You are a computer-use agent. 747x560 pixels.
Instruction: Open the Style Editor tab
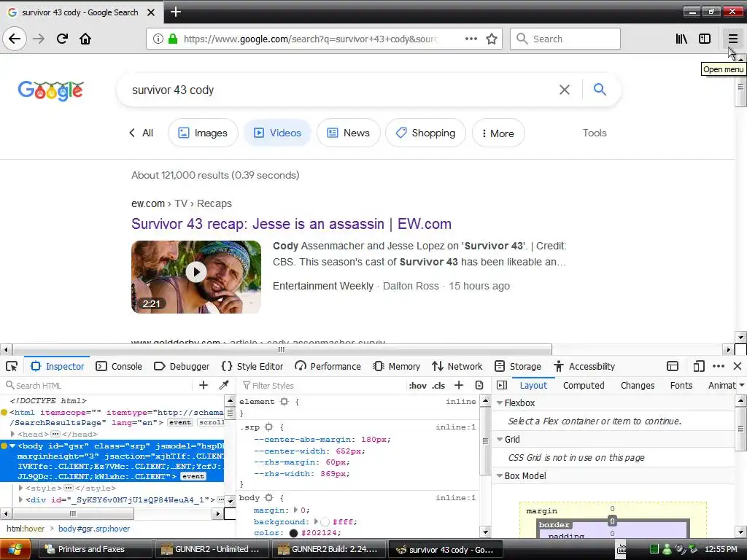point(252,366)
